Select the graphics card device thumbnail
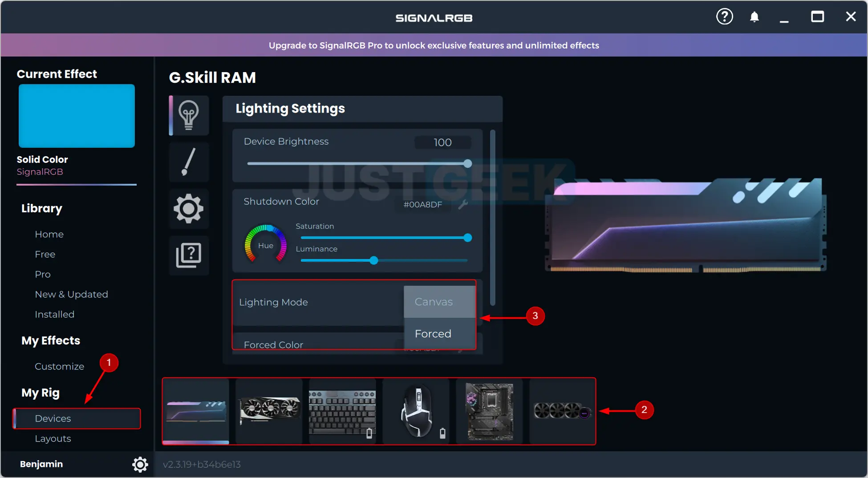Image resolution: width=868 pixels, height=478 pixels. 269,411
